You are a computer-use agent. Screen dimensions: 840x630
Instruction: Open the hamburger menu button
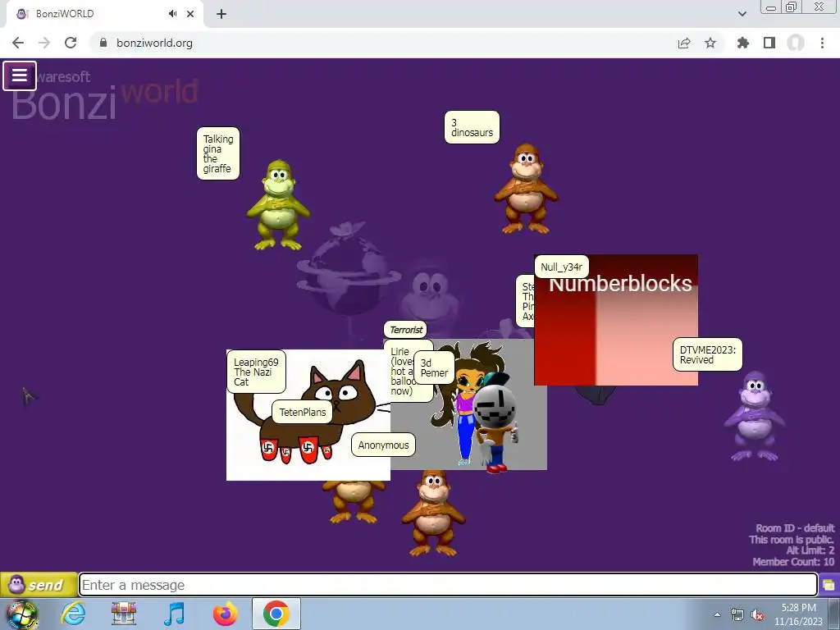20,75
